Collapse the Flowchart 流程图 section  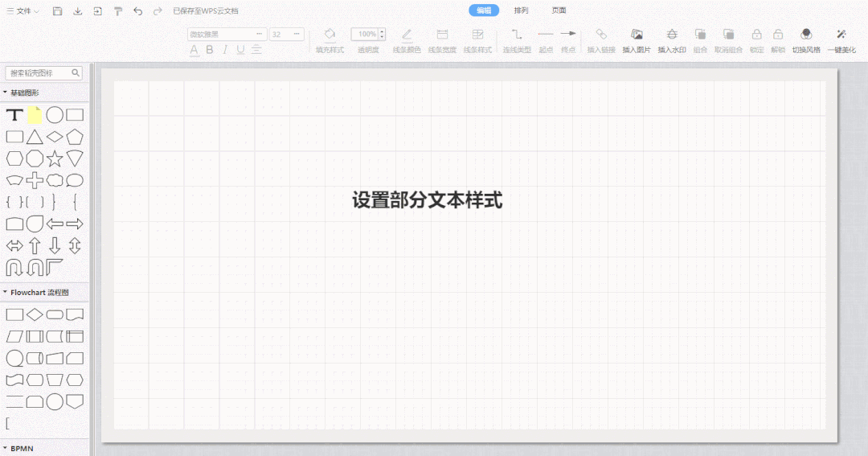tap(5, 292)
